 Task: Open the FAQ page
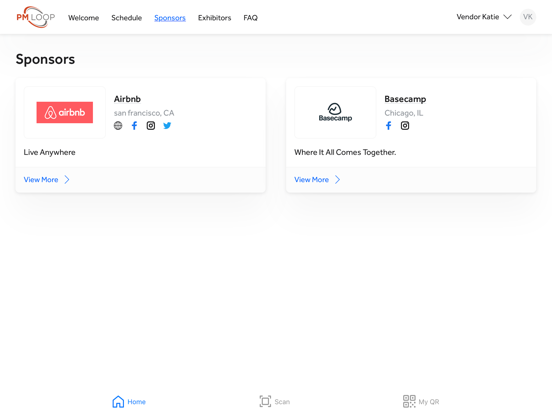pos(250,18)
